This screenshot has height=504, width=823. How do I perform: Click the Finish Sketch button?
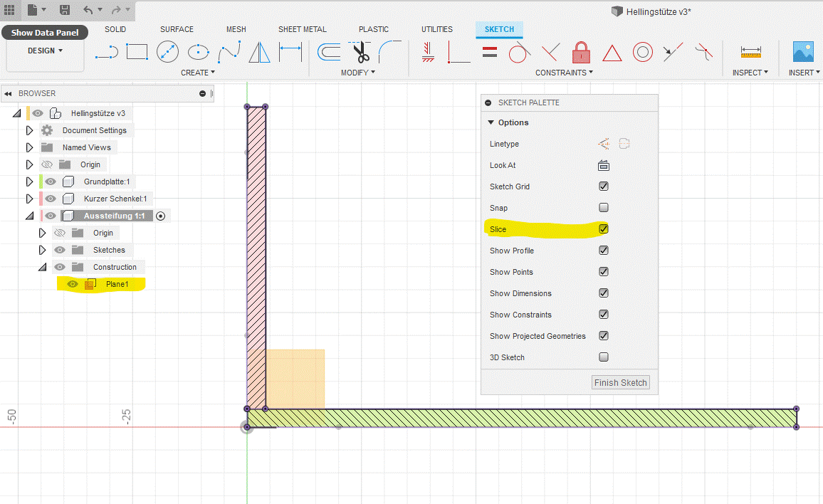coord(620,382)
